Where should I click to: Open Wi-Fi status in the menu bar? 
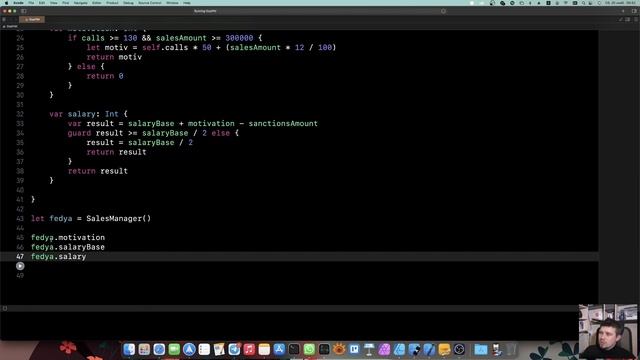[x=566, y=3]
